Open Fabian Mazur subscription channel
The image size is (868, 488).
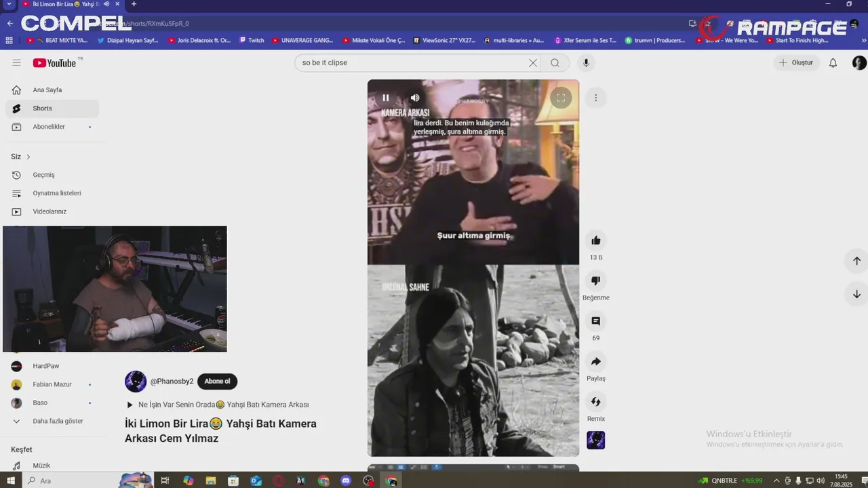pos(52,384)
